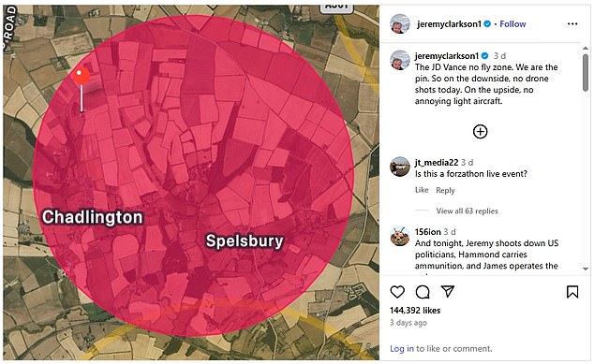The image size is (594, 364).
Task: Click the verified badge beside header username
Action: tap(487, 23)
